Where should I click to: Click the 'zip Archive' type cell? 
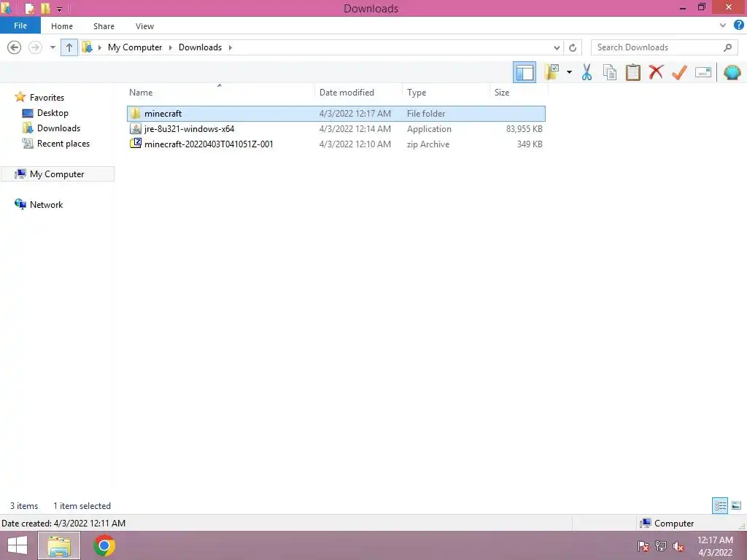[427, 144]
